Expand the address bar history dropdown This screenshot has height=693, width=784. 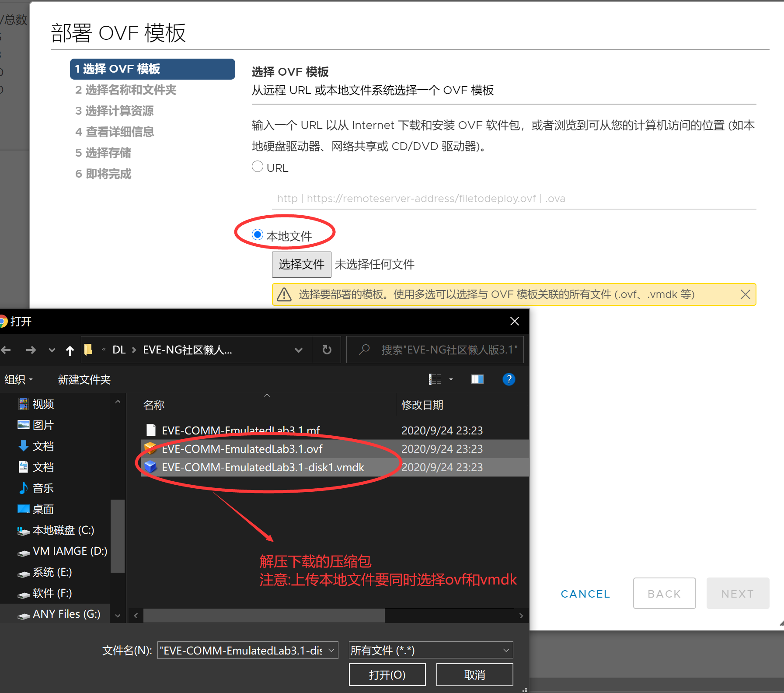click(x=299, y=350)
